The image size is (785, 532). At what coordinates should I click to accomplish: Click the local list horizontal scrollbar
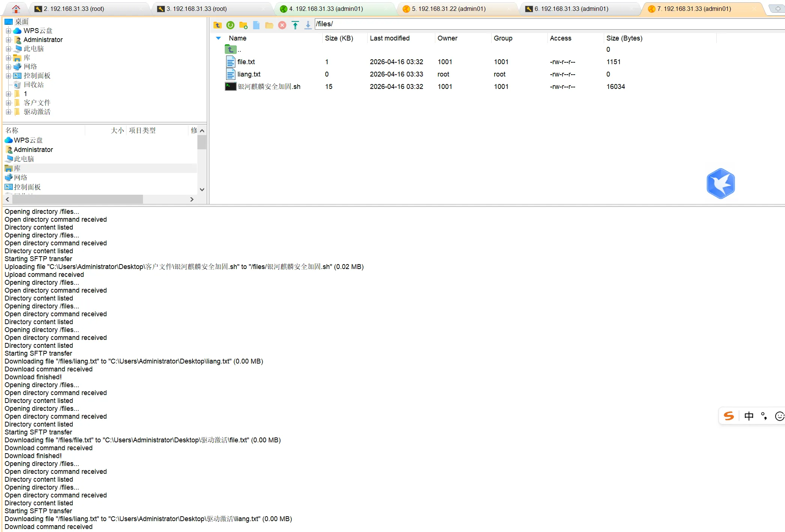77,199
